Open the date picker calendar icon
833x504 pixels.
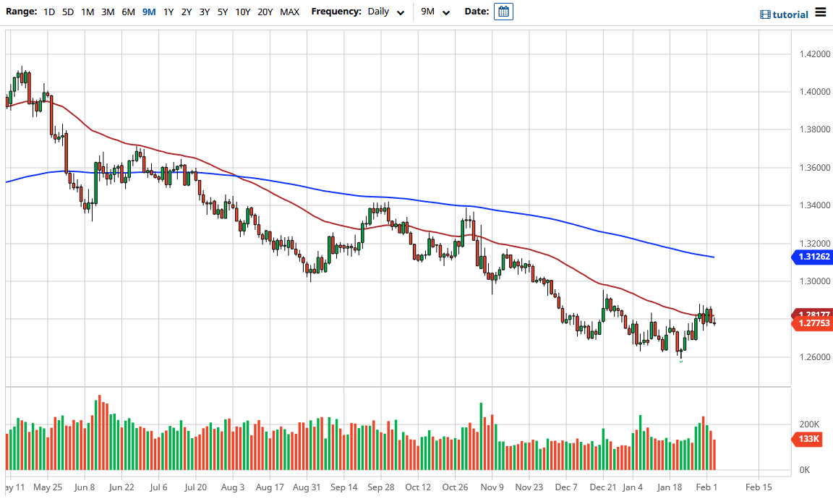(x=503, y=11)
